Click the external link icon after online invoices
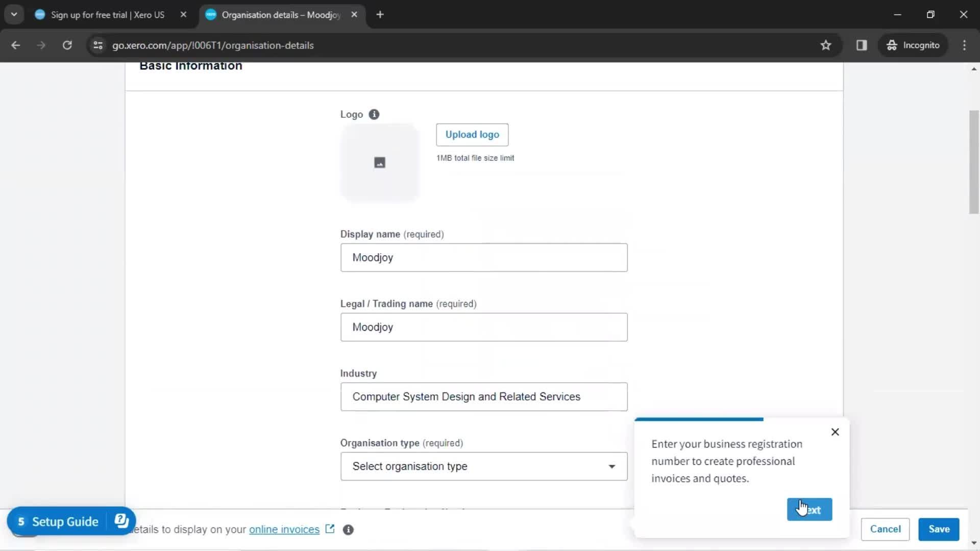The image size is (980, 551). 330,529
